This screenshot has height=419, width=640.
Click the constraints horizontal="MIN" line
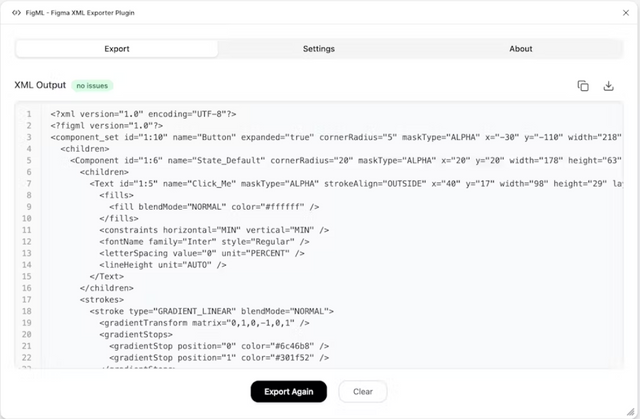pyautogui.click(x=214, y=230)
